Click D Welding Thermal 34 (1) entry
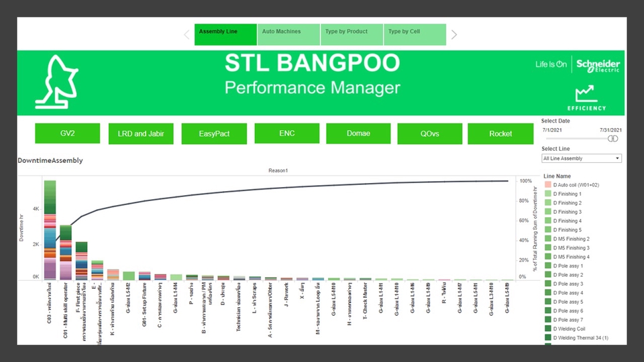Image resolution: width=644 pixels, height=362 pixels. point(577,338)
